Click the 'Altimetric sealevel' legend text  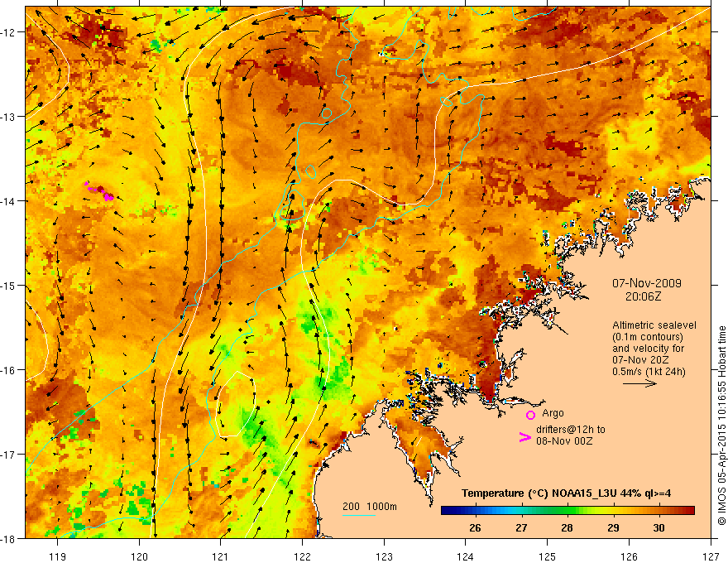pyautogui.click(x=654, y=325)
